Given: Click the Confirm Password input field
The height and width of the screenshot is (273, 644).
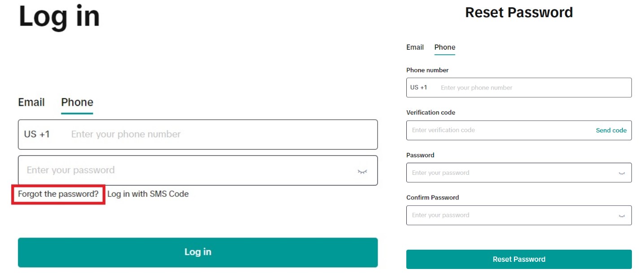Looking at the screenshot, I should 507,216.
